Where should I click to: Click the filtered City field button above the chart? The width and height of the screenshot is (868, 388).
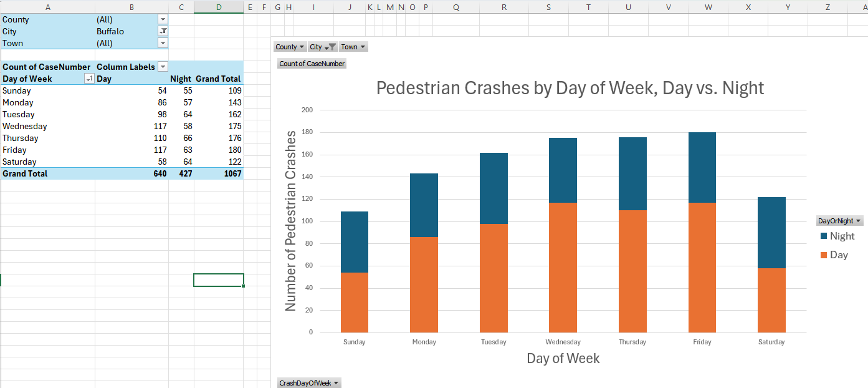(323, 47)
